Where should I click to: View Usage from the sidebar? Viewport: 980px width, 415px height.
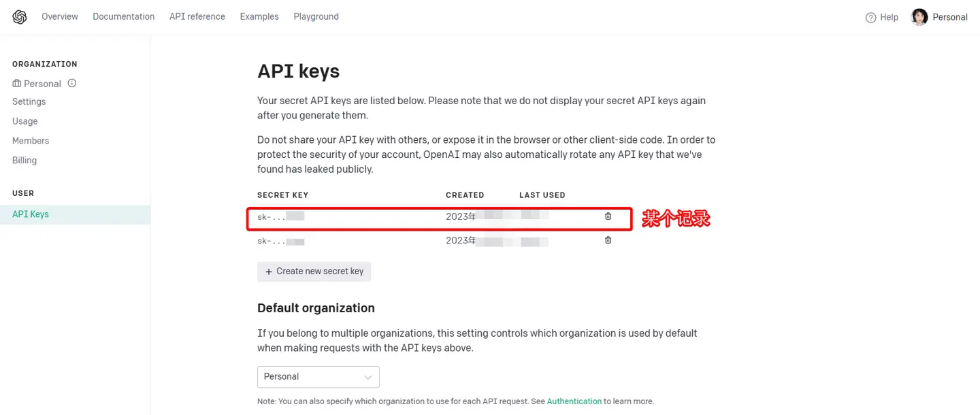pyautogui.click(x=24, y=120)
